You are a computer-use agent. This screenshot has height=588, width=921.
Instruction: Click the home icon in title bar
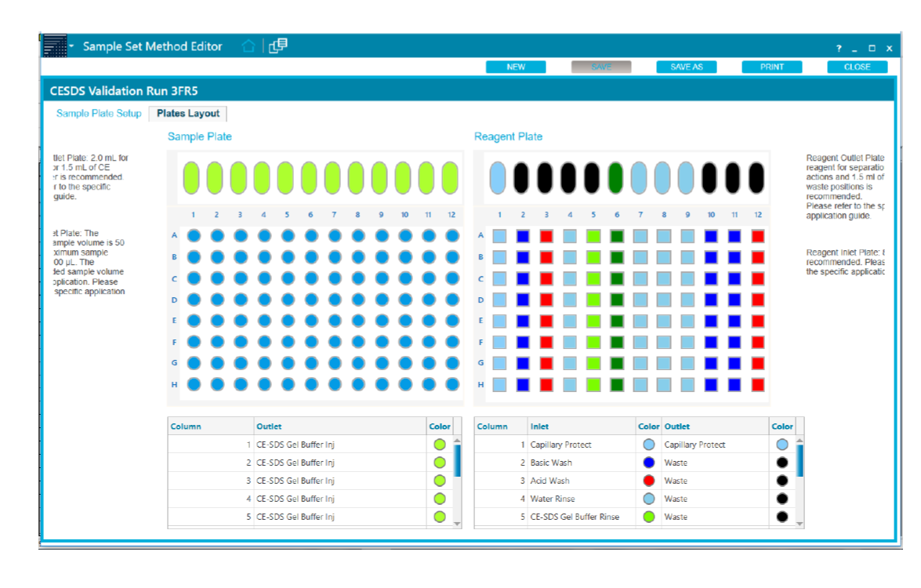[248, 46]
